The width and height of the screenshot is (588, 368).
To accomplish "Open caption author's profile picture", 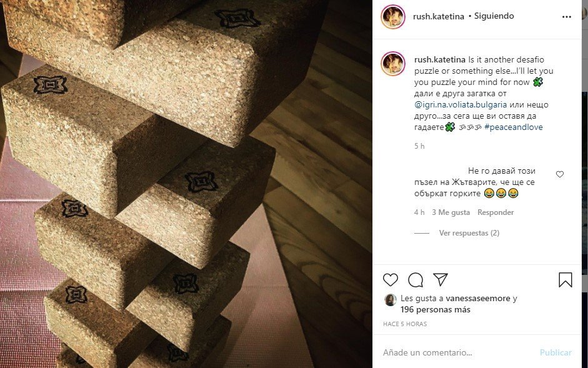I will (x=393, y=64).
